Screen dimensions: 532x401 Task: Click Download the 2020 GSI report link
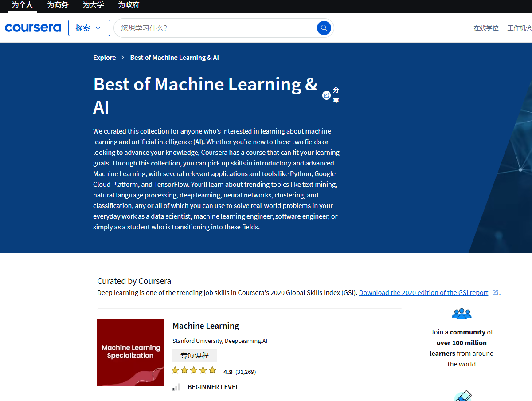(423, 293)
